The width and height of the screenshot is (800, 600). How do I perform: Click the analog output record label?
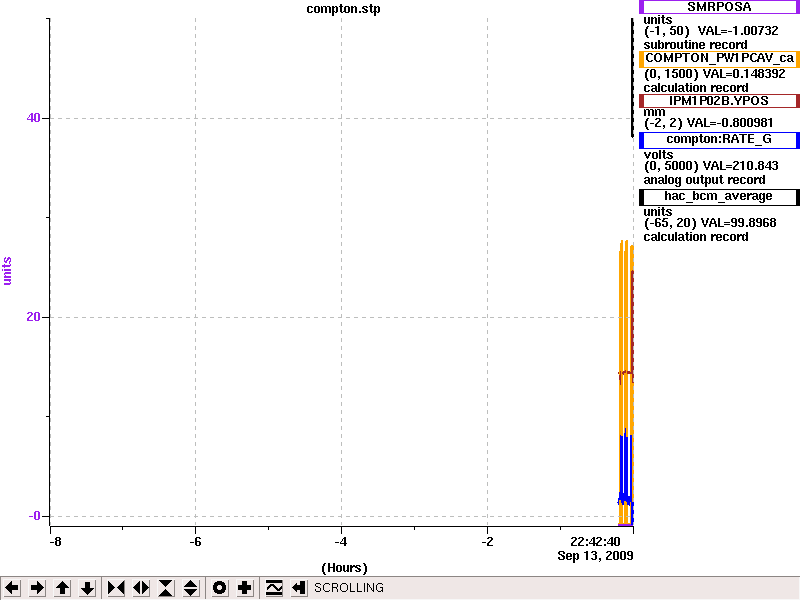[704, 180]
